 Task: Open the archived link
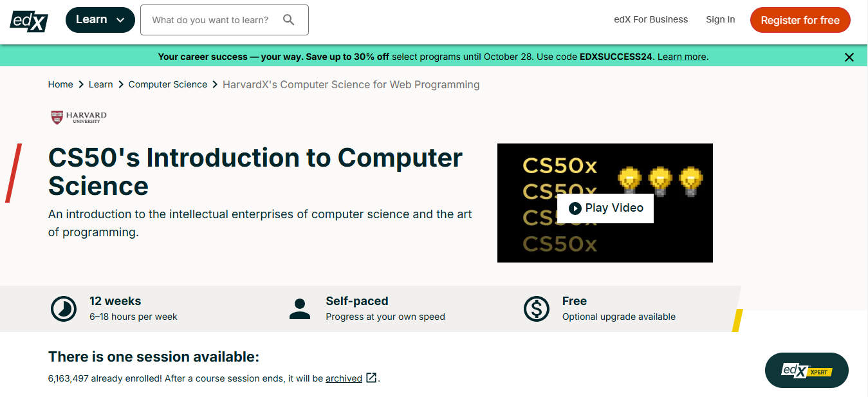pos(344,378)
